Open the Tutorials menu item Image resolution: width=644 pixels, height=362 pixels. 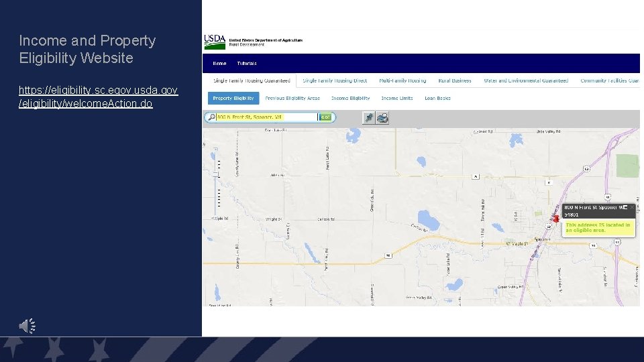click(247, 64)
